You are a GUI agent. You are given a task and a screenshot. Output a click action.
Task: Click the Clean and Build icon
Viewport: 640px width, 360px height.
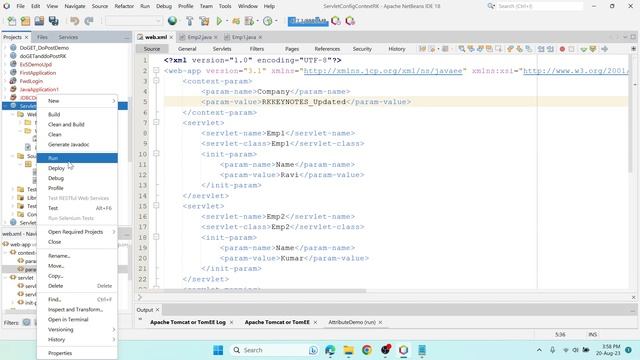click(x=204, y=21)
